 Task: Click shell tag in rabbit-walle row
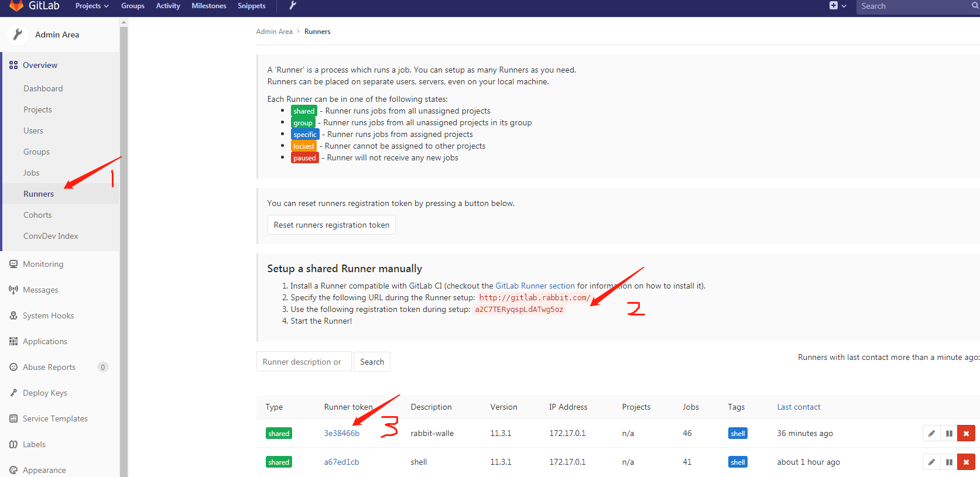738,433
